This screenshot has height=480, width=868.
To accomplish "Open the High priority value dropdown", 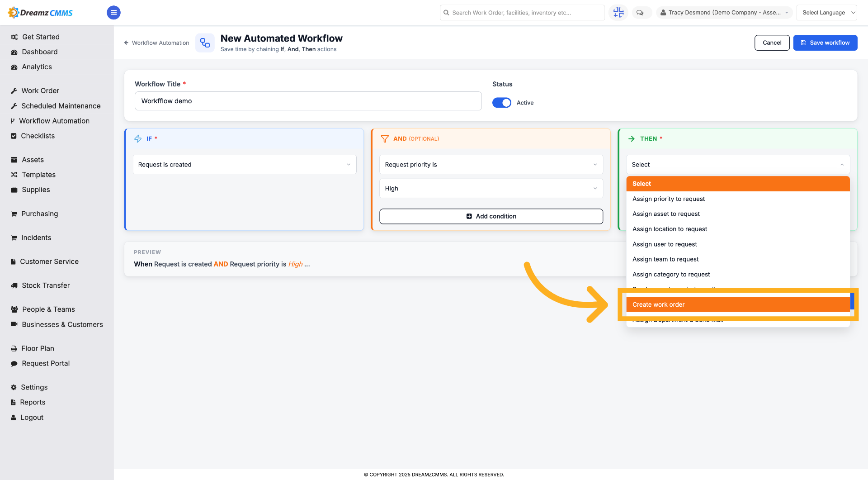I will click(491, 189).
